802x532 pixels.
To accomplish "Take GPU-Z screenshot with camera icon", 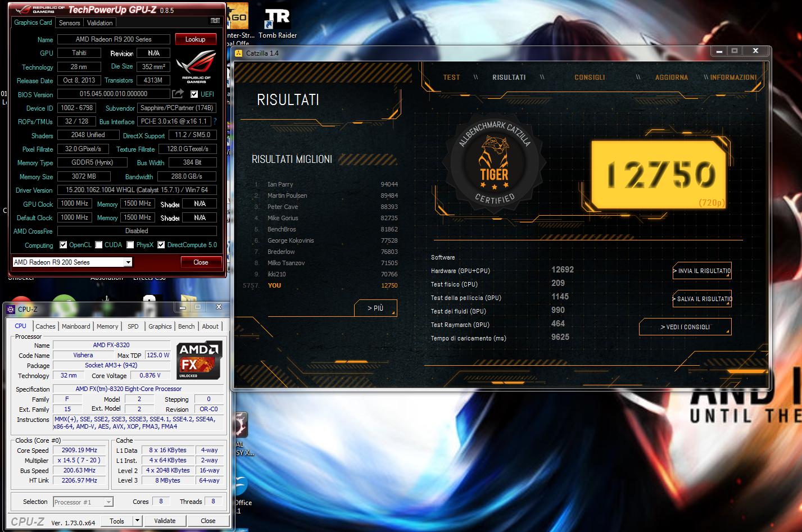I will tap(215, 21).
